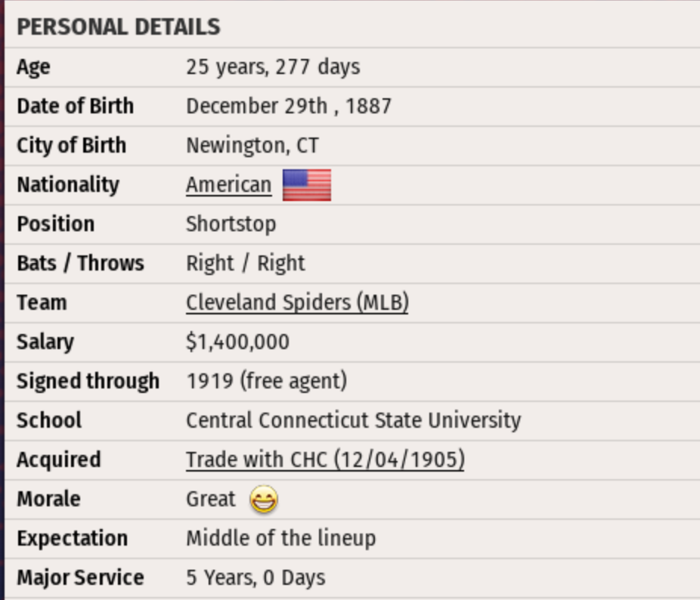Click the Right / Right bats-throws value
Viewport: 700px width, 600px height.
pos(245,264)
